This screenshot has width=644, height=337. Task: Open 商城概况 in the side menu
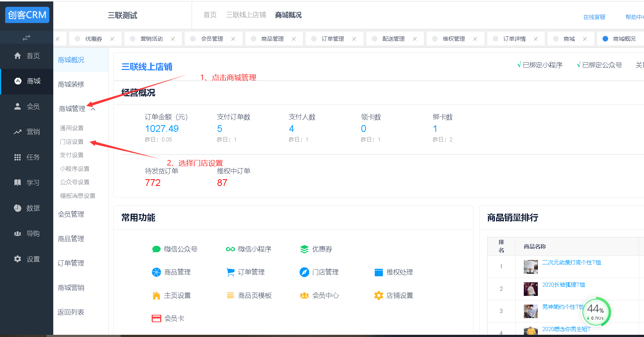71,60
